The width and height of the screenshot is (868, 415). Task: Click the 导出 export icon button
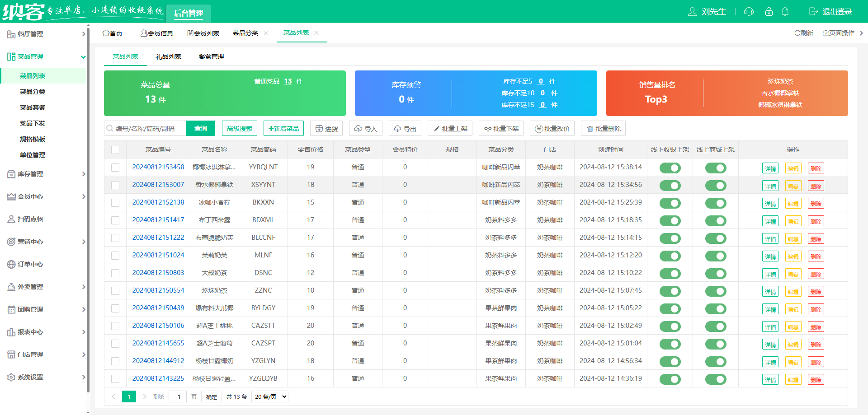coord(405,128)
